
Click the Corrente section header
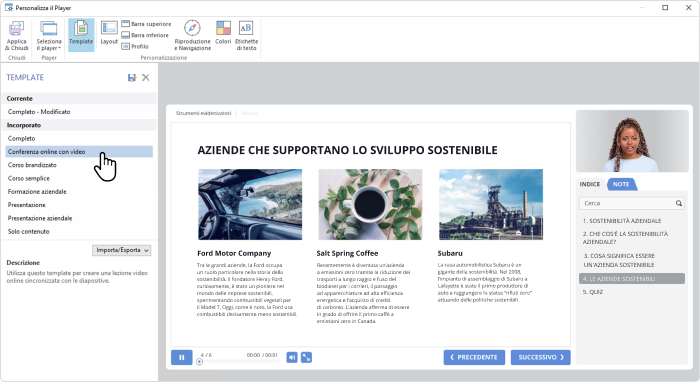[79, 99]
